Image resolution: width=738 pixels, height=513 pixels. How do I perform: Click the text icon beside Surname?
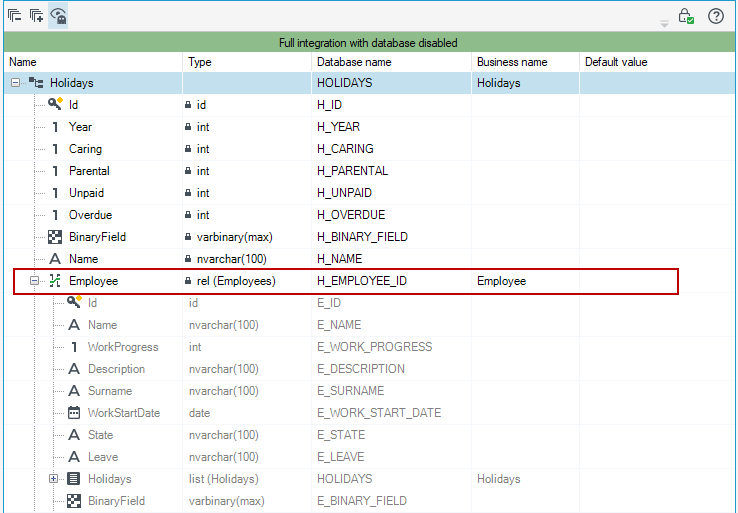(x=74, y=391)
